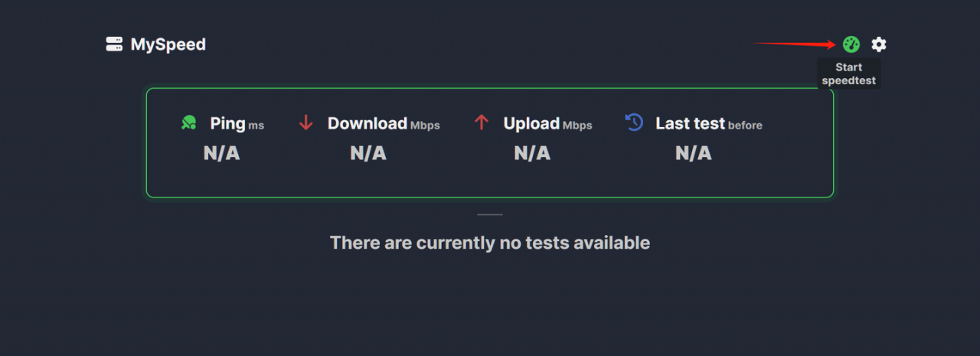Click the red Upload up-arrow icon
980x356 pixels.
pos(482,122)
